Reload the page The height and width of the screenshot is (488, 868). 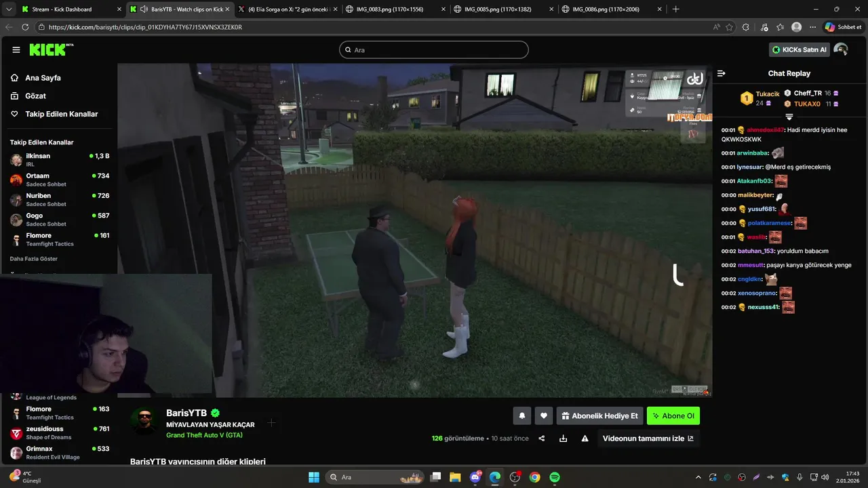click(x=25, y=27)
